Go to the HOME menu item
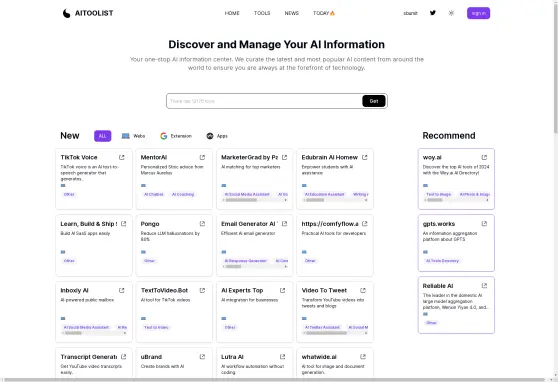This screenshot has height=382, width=558. point(232,13)
